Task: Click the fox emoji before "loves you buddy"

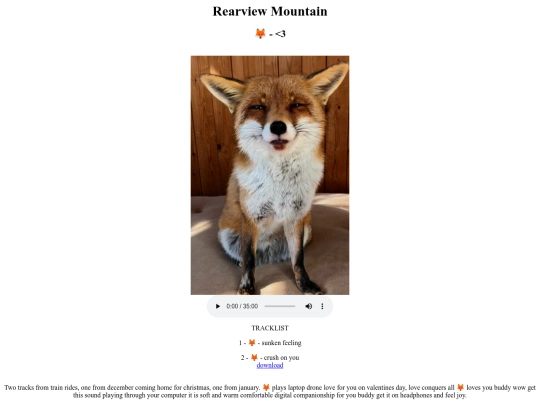Action: pyautogui.click(x=460, y=387)
